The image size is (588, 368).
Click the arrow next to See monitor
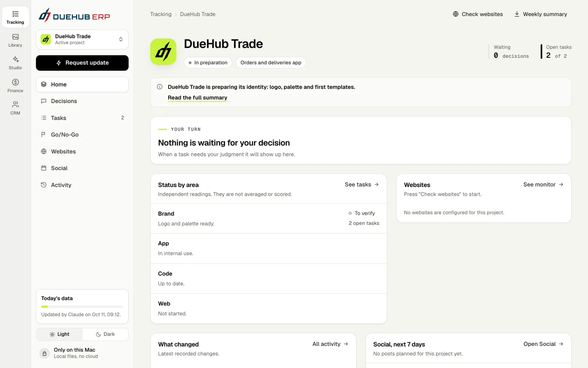pos(561,184)
